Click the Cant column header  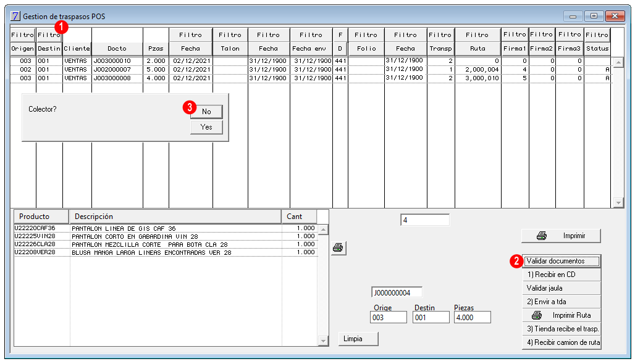(x=299, y=217)
